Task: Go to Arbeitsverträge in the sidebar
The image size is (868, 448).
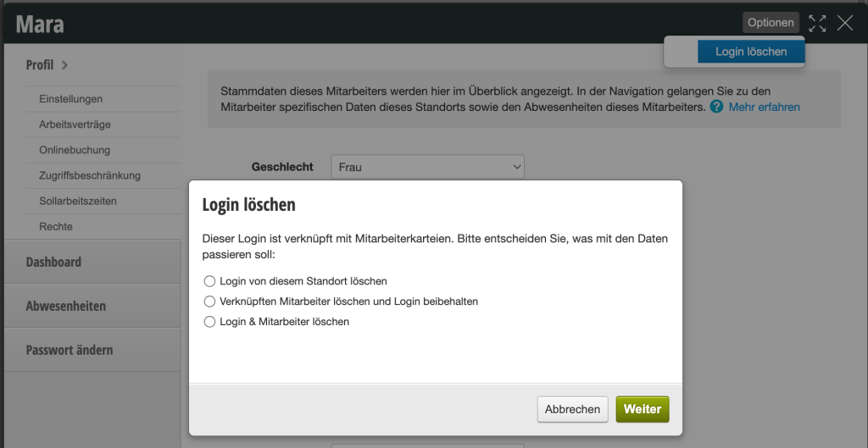Action: click(75, 124)
